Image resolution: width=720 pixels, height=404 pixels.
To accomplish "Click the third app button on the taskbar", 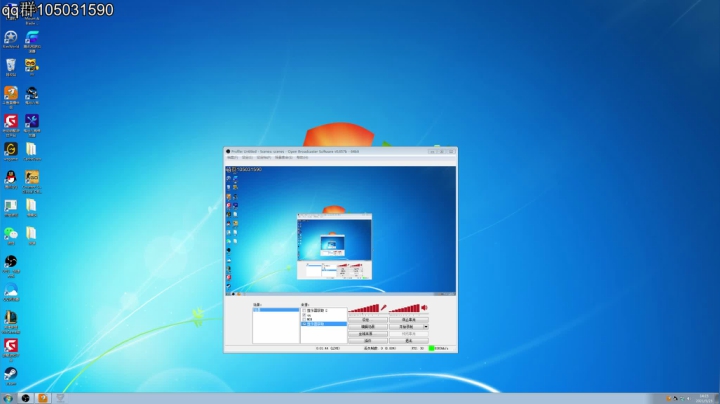I will coord(60,398).
